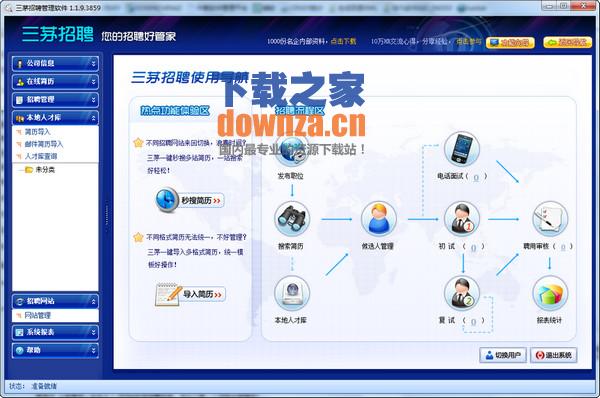Click the 秒搜简历 button
Image resolution: width=600 pixels, height=398 pixels.
[x=201, y=201]
